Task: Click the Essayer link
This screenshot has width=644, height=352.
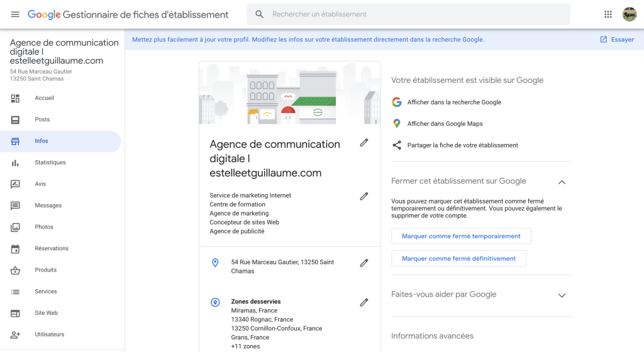Action: [622, 40]
